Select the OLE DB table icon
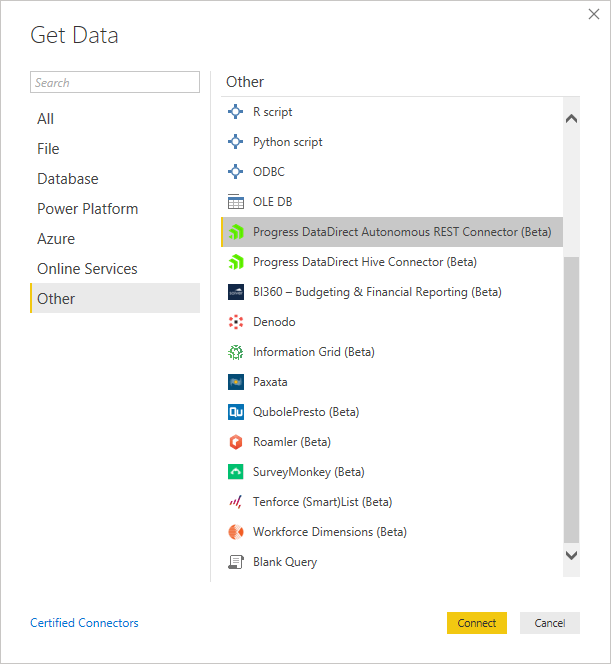 (x=236, y=202)
